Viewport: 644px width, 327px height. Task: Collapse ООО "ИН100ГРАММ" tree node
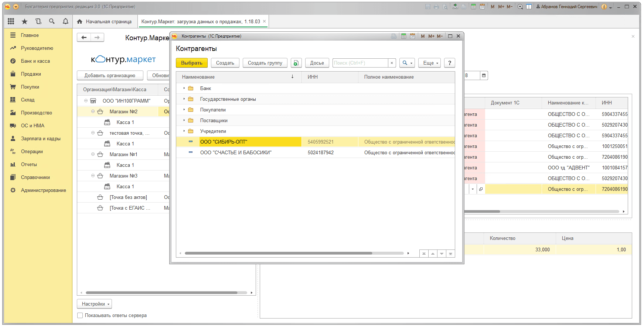coord(86,101)
